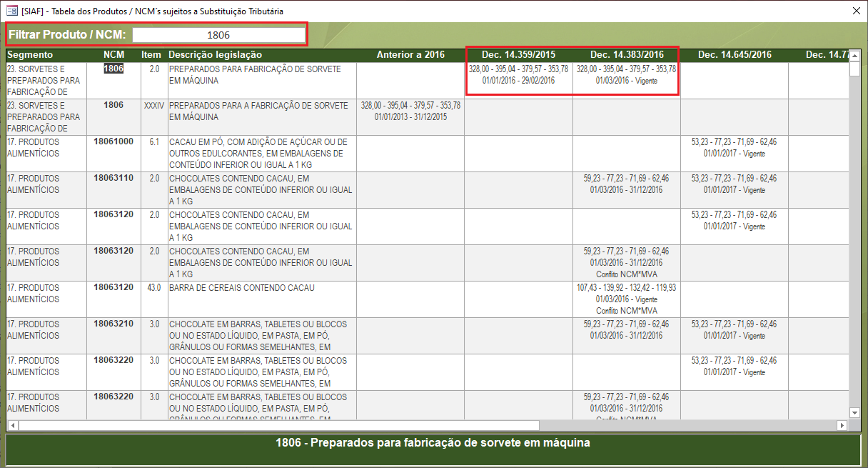Image resolution: width=868 pixels, height=468 pixels.
Task: Click the NCM 18063110 cell
Action: pos(113,178)
